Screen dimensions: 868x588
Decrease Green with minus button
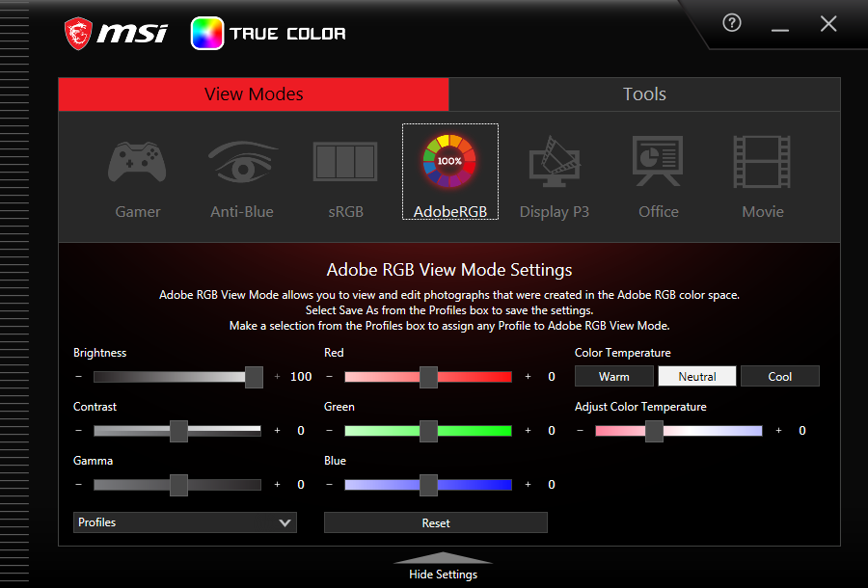pos(330,430)
